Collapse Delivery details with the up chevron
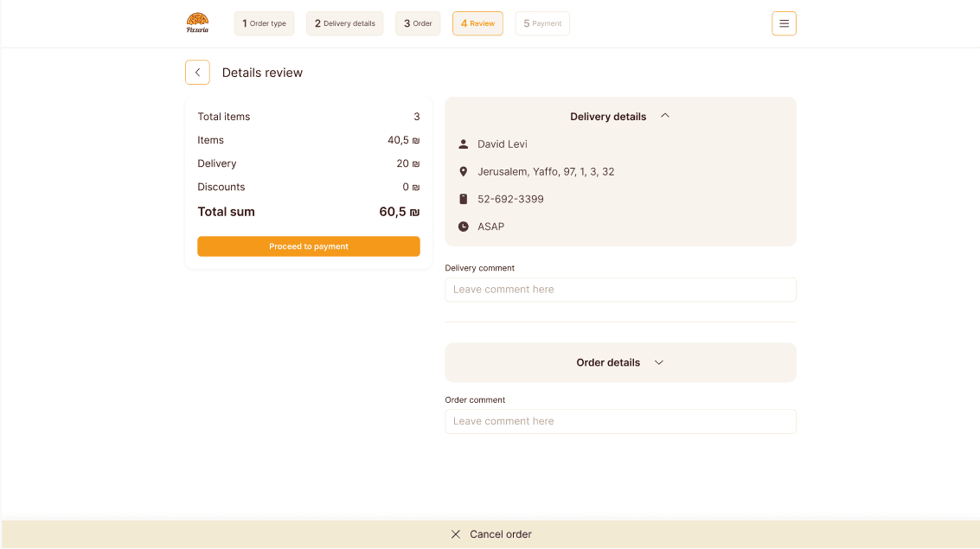 pyautogui.click(x=665, y=116)
